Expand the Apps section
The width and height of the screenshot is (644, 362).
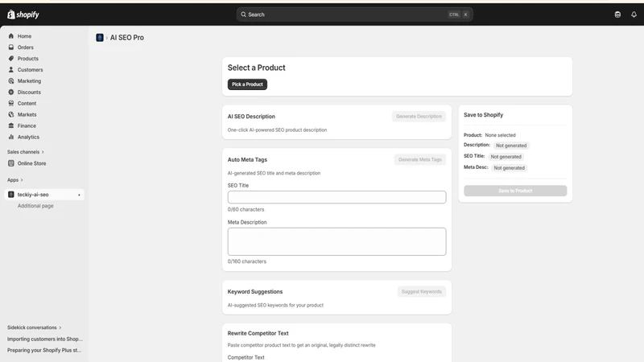coord(15,179)
